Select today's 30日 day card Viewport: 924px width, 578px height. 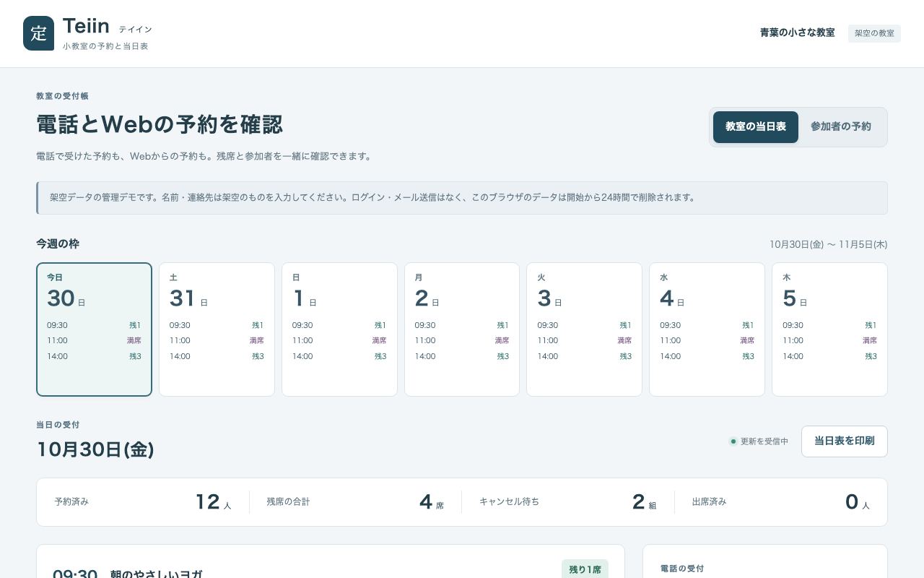[94, 329]
